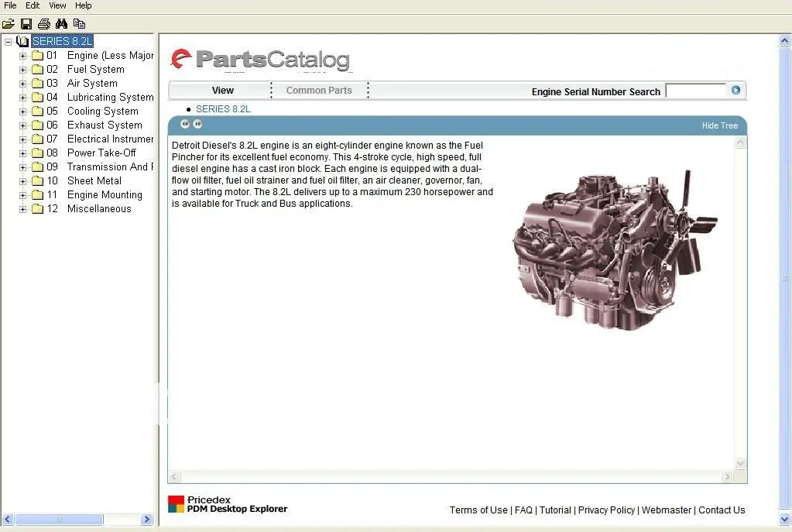Expand the 08 Power Take-Off node

[x=22, y=153]
